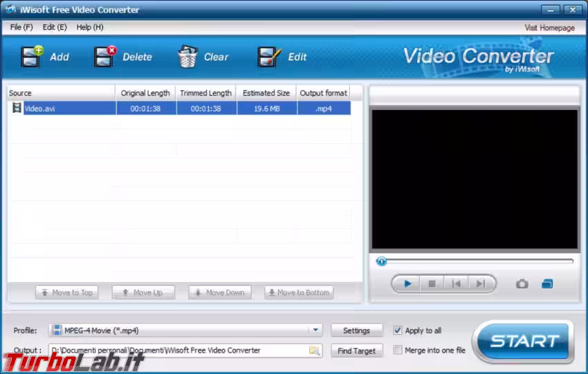Close the iWisoft Free Video Converter window
This screenshot has height=374, width=588.
[572, 10]
